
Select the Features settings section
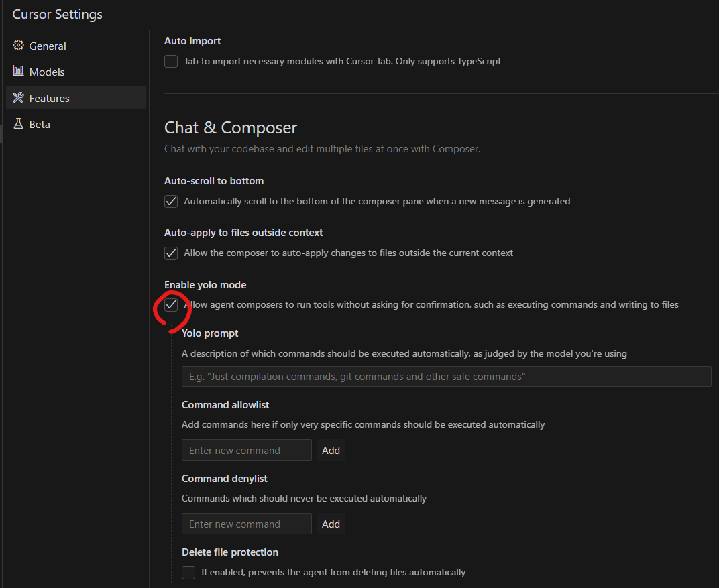click(x=49, y=98)
